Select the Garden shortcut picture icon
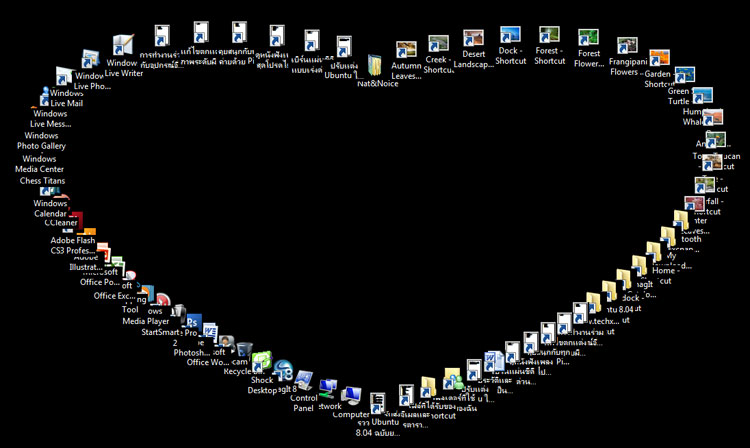This screenshot has width=750, height=448. 659,58
